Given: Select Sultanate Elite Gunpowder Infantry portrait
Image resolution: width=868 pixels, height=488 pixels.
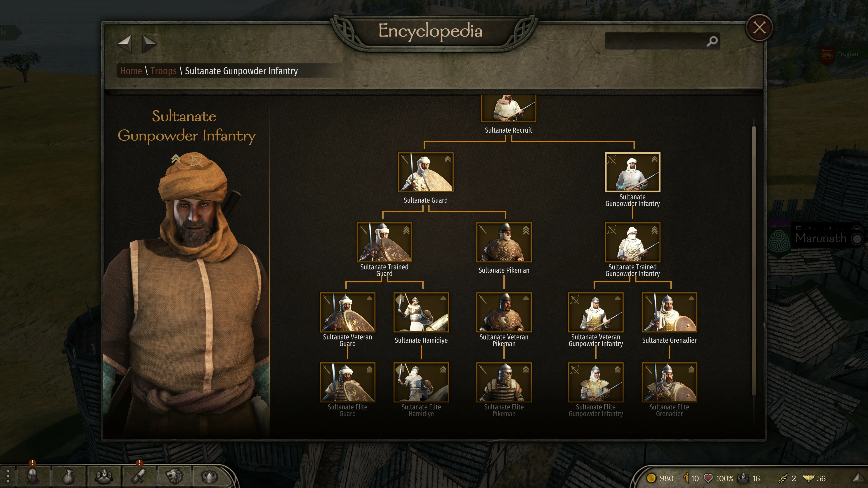Looking at the screenshot, I should (595, 382).
